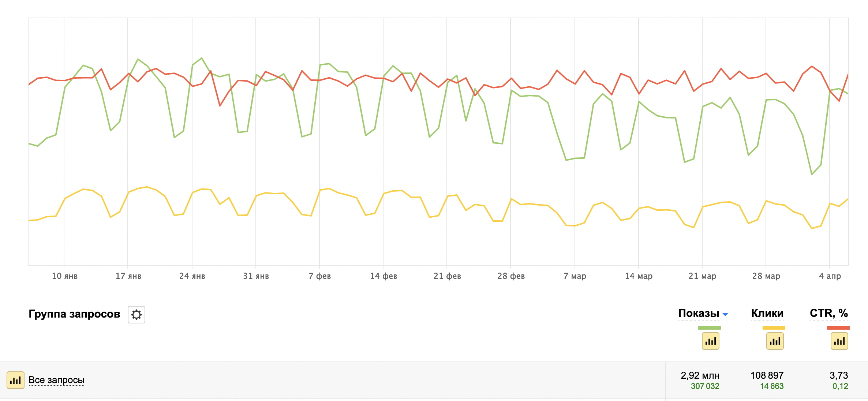The height and width of the screenshot is (401, 868).
Task: Click the 108 897 clicks value
Action: pos(767,375)
